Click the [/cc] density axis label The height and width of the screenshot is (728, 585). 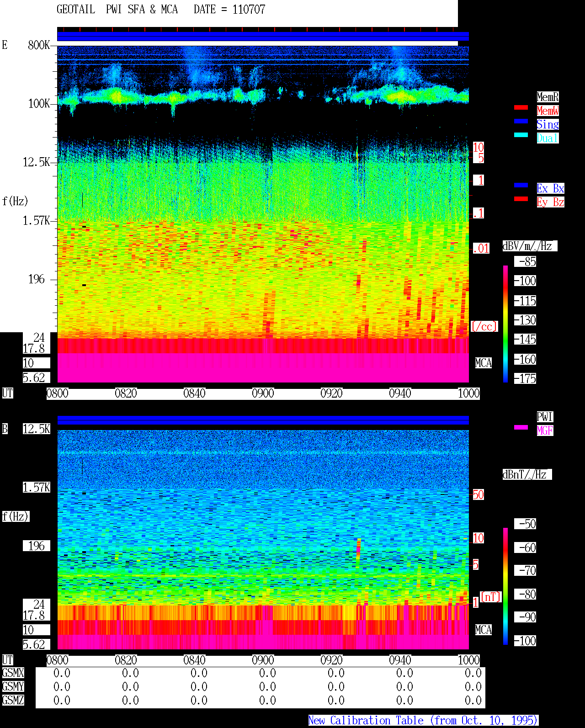[x=484, y=326]
